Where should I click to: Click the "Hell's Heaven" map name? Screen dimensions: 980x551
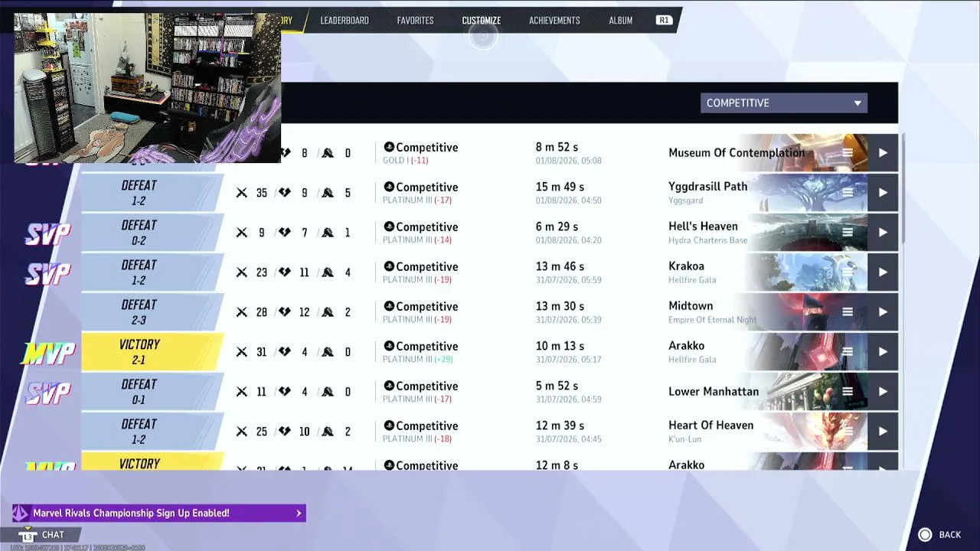coord(703,227)
